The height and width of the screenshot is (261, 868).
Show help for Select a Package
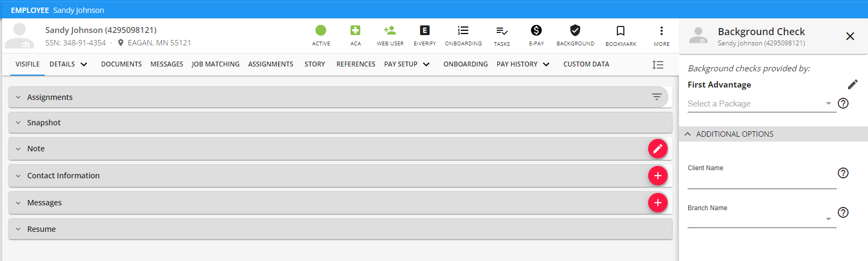pos(843,103)
